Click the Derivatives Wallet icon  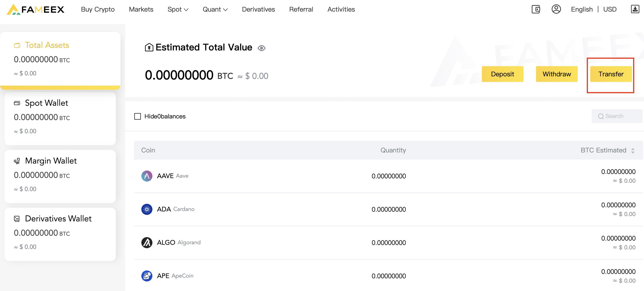pos(17,219)
